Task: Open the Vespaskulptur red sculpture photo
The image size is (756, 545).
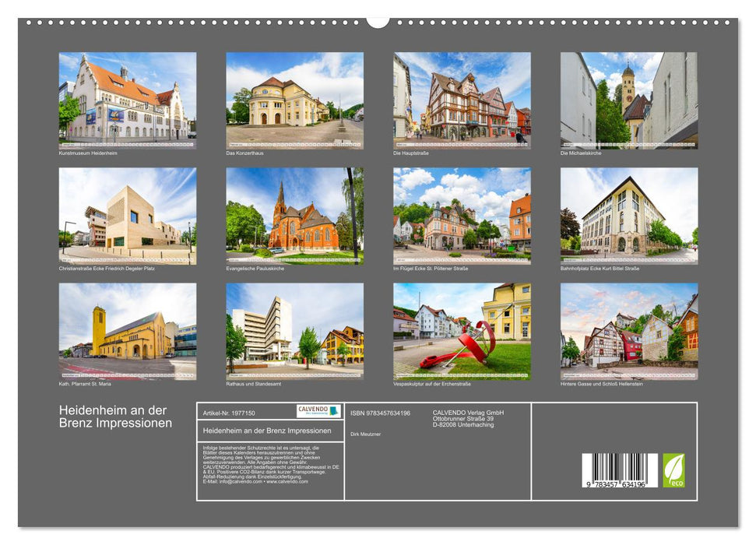Action: 462,331
